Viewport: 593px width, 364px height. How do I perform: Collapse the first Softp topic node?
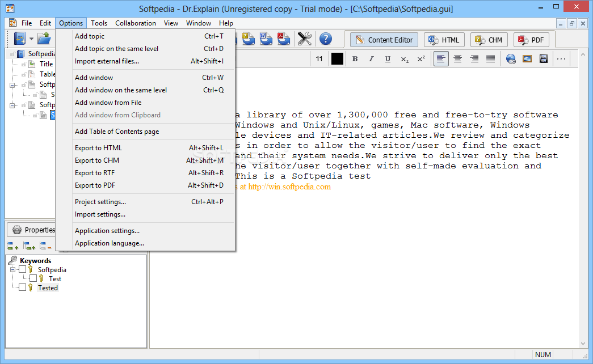(x=12, y=84)
